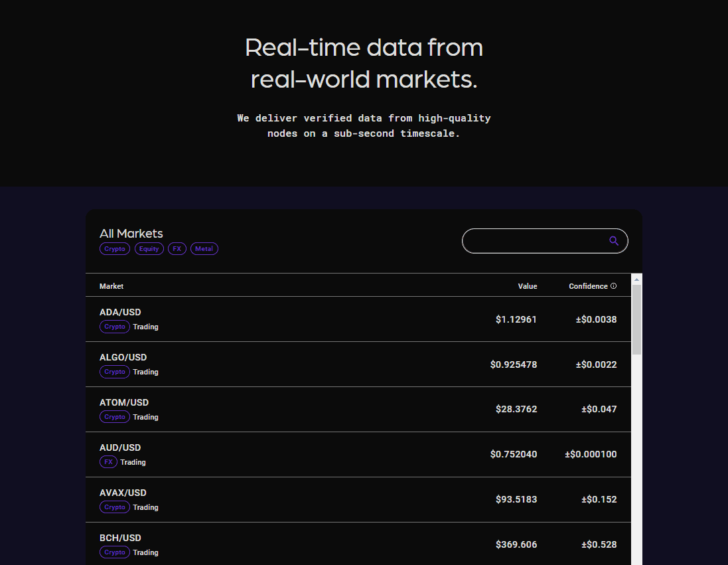Open the ALGO/USD market row

(x=358, y=364)
